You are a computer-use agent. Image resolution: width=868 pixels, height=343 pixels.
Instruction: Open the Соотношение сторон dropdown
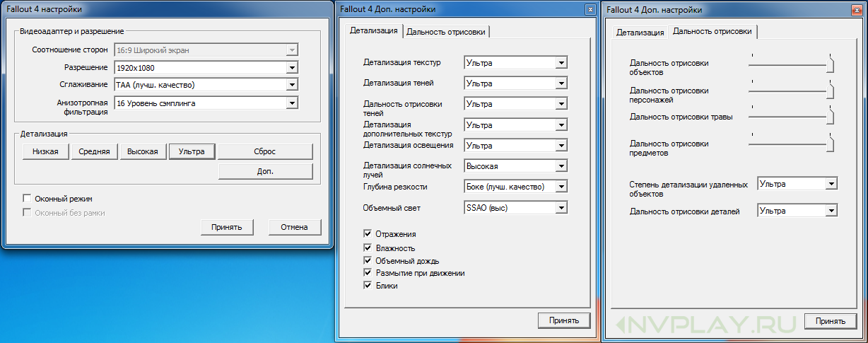click(x=206, y=50)
